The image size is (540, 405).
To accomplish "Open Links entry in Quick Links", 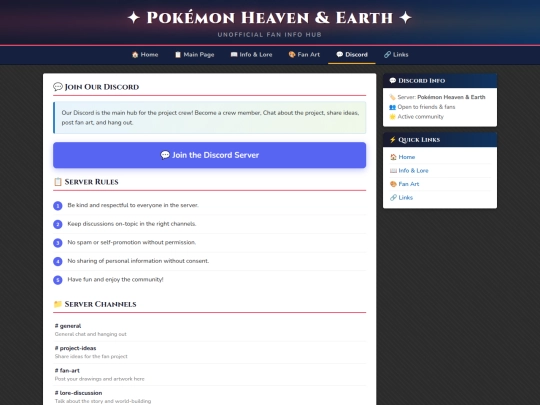I will pos(405,197).
